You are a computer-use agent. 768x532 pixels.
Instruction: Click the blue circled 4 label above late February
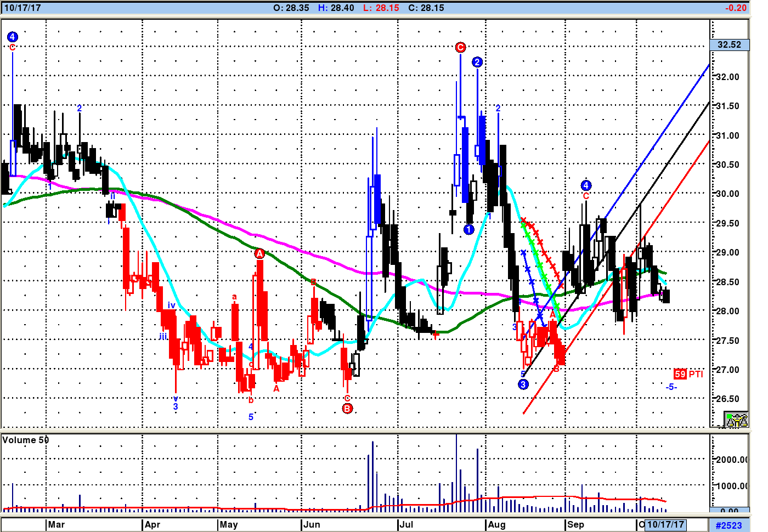click(13, 37)
